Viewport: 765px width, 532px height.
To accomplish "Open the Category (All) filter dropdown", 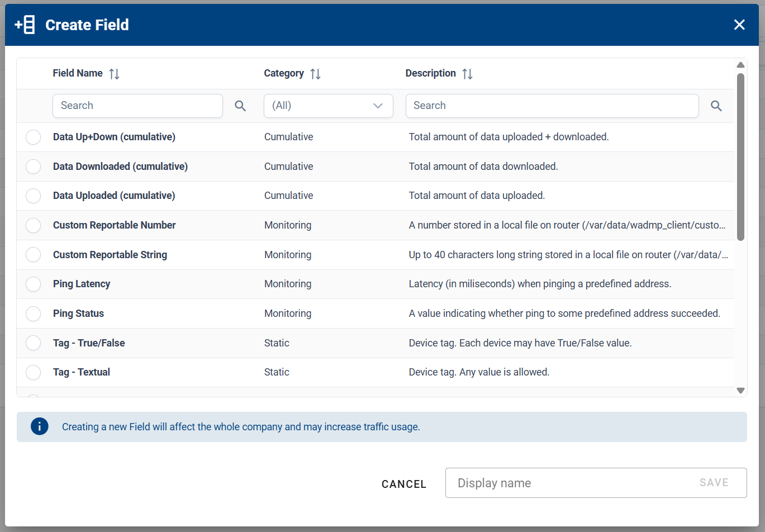I will coord(328,106).
